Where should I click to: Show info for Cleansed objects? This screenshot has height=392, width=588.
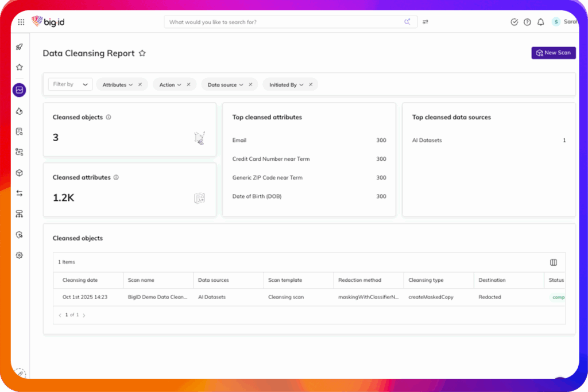[x=109, y=117]
